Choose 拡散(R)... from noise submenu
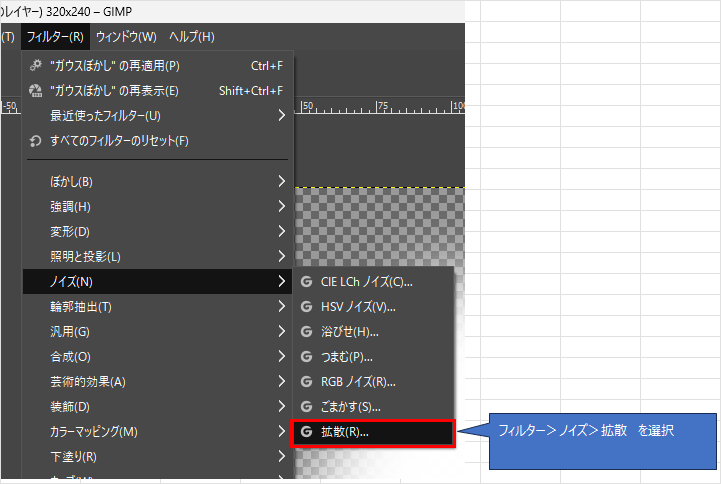The width and height of the screenshot is (721, 484). tap(345, 433)
